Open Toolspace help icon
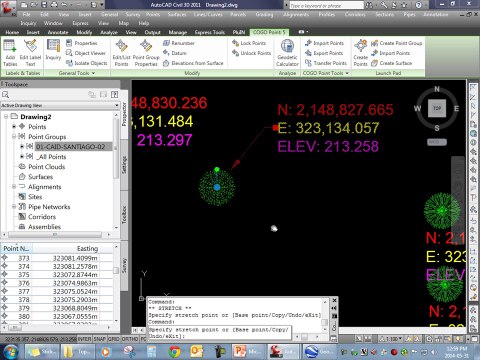The width and height of the screenshot is (480, 360). click(114, 94)
